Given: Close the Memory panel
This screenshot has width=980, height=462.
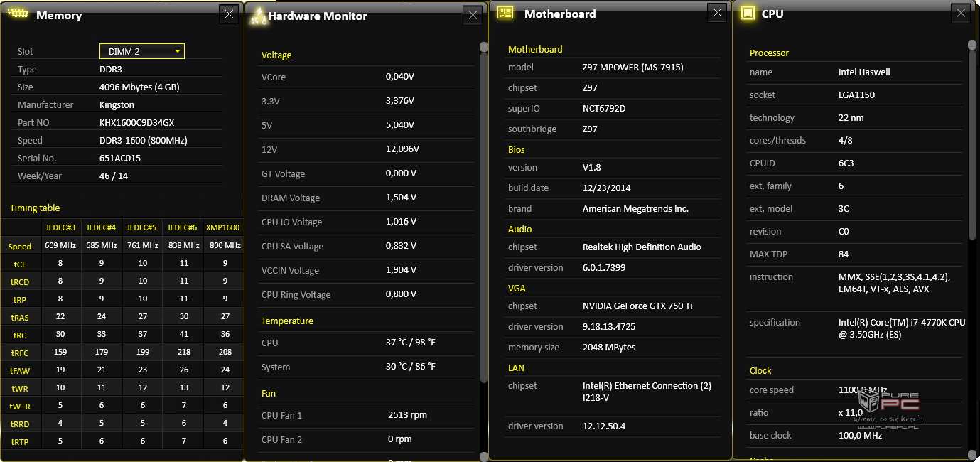Looking at the screenshot, I should pos(229,14).
